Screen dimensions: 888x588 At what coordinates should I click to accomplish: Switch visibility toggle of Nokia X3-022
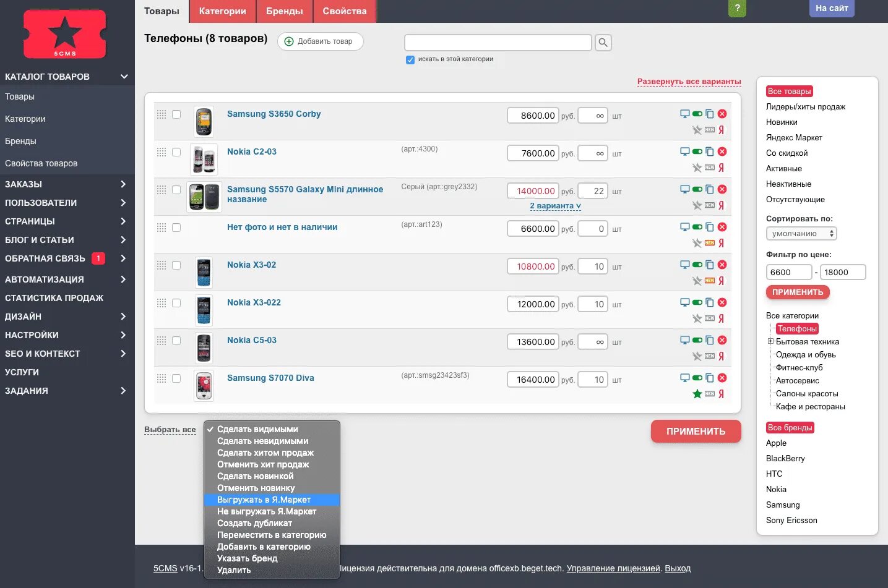click(x=697, y=302)
